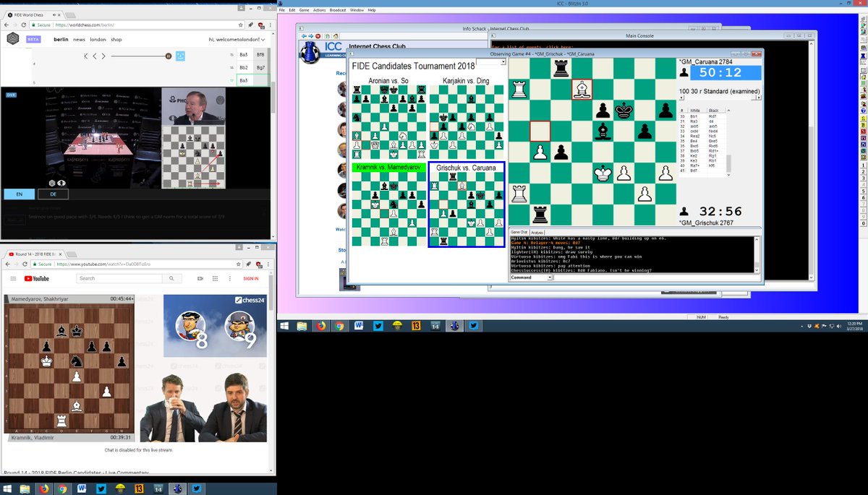Open first Twitter icon on upper taskbar
Screen dimensions: 868x495
pyautogui.click(x=378, y=326)
